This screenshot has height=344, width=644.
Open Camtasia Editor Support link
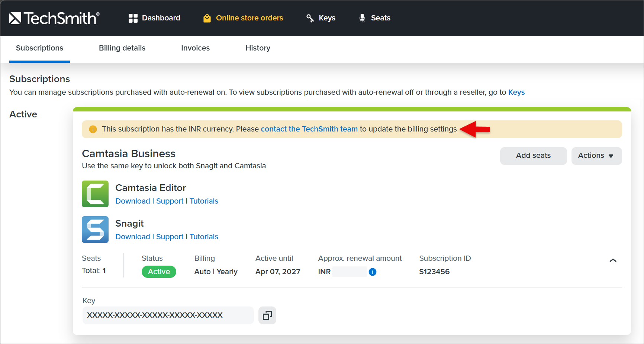(x=170, y=201)
